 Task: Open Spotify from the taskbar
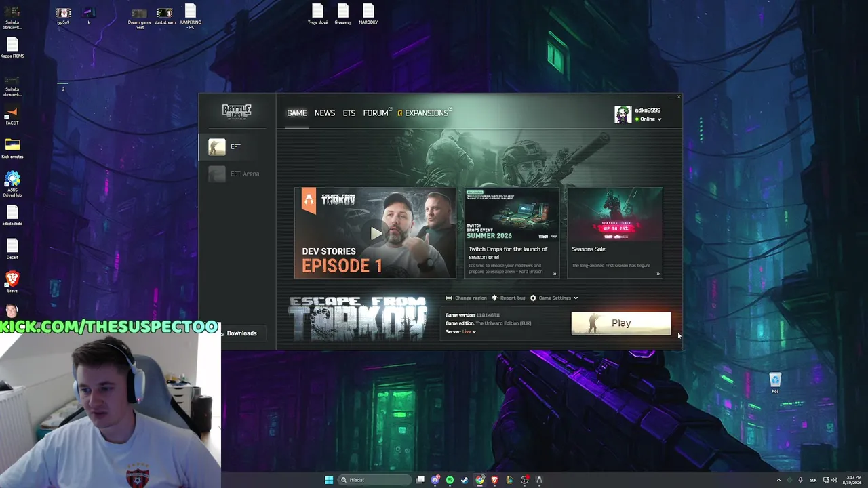450,480
